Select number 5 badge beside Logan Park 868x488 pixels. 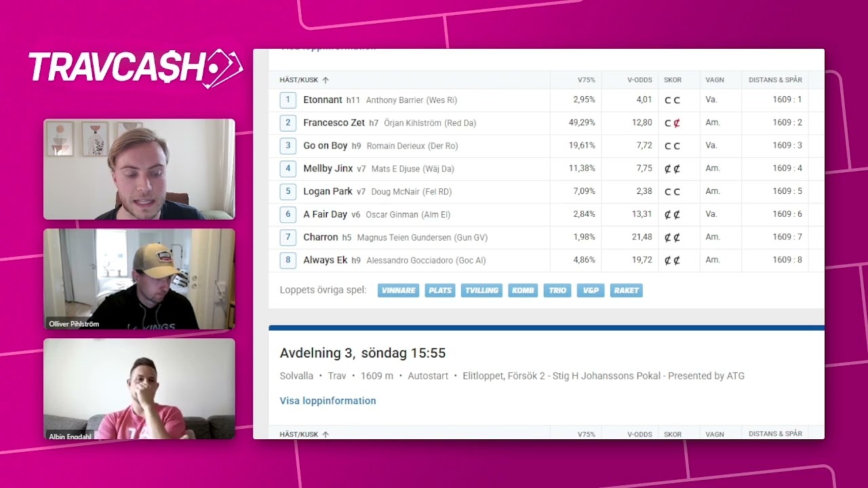point(288,191)
